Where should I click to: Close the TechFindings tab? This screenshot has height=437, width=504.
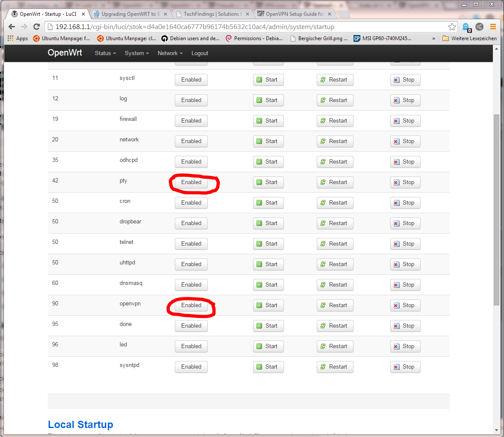(247, 14)
